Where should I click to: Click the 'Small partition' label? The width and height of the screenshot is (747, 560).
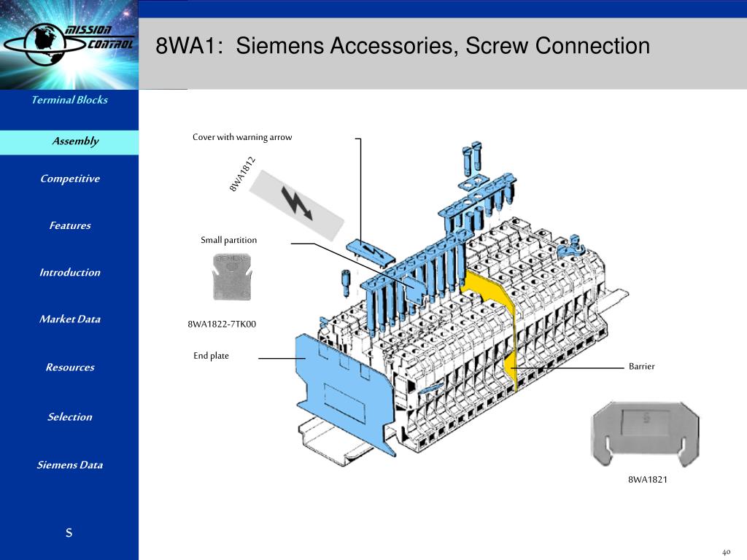click(x=228, y=240)
